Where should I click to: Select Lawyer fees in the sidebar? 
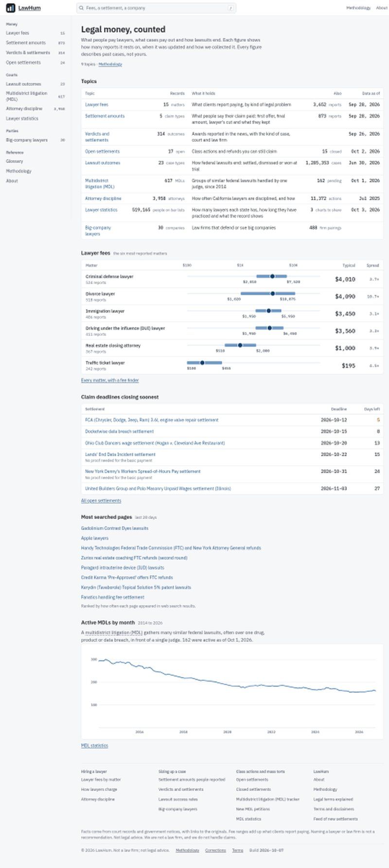[x=18, y=33]
